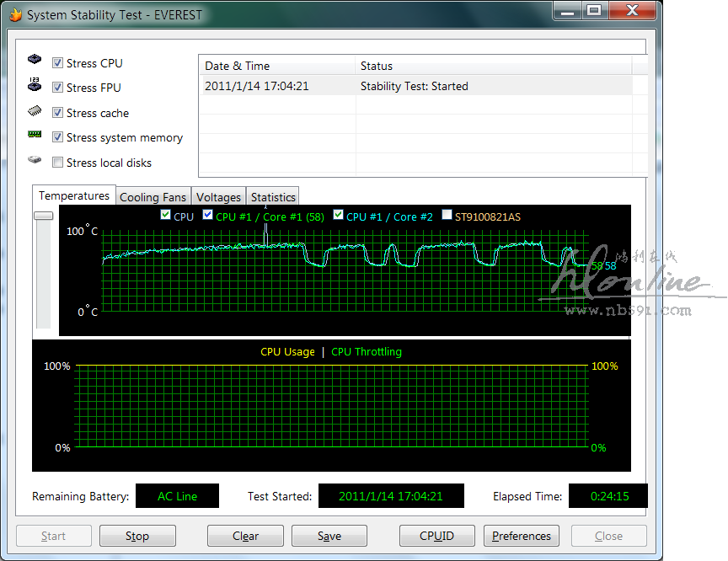This screenshot has width=728, height=561.
Task: Click the CPU Usage graph label
Action: click(287, 352)
